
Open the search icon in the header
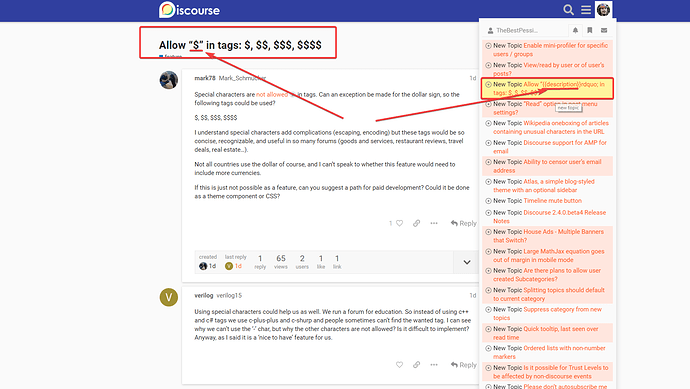(x=568, y=10)
